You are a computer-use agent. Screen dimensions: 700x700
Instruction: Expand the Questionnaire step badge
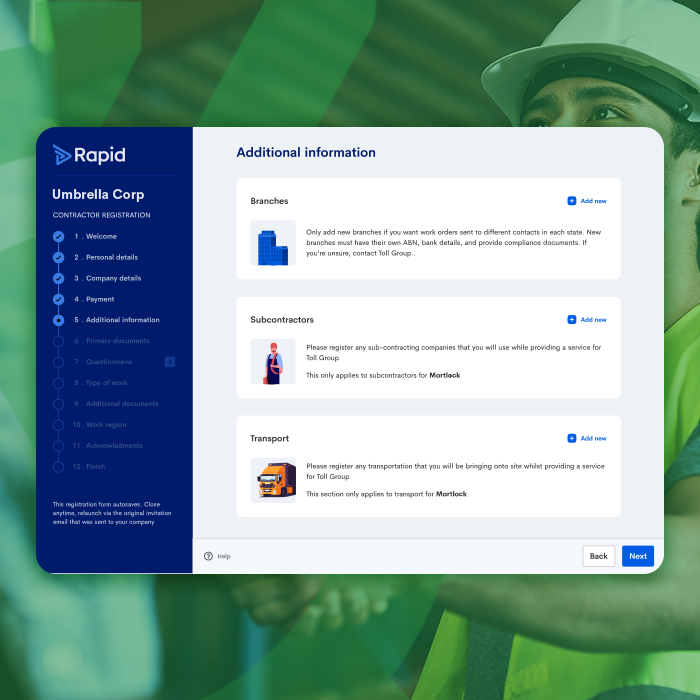(x=170, y=362)
